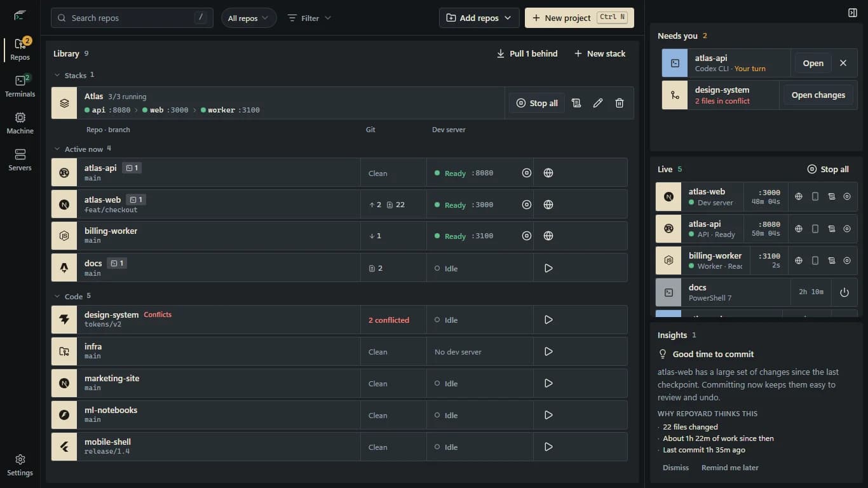Open the atlas-api Codex CLI session
Image resolution: width=868 pixels, height=488 pixels.
pos(813,63)
